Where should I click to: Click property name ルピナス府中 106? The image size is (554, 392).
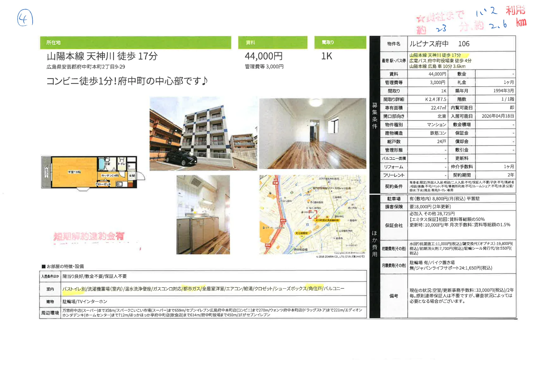coord(439,44)
